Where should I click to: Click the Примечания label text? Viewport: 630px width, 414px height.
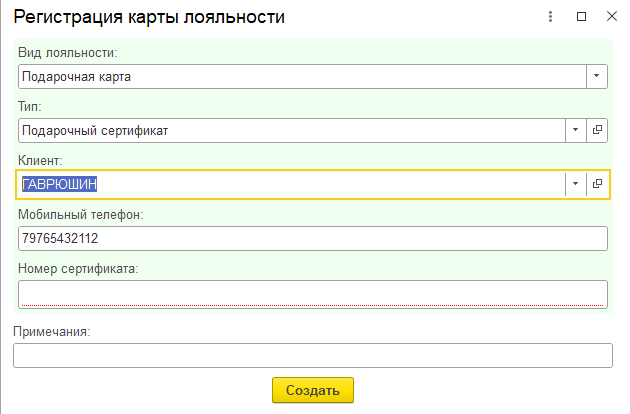tap(52, 331)
